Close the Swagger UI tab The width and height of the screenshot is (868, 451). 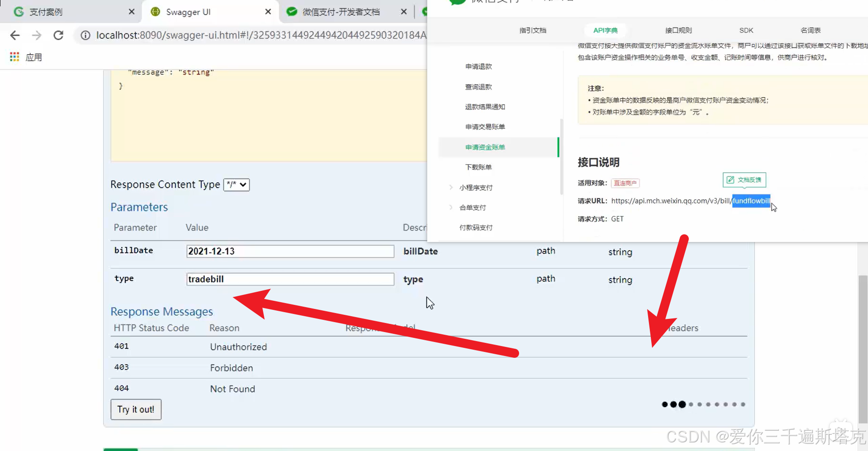pyautogui.click(x=268, y=12)
